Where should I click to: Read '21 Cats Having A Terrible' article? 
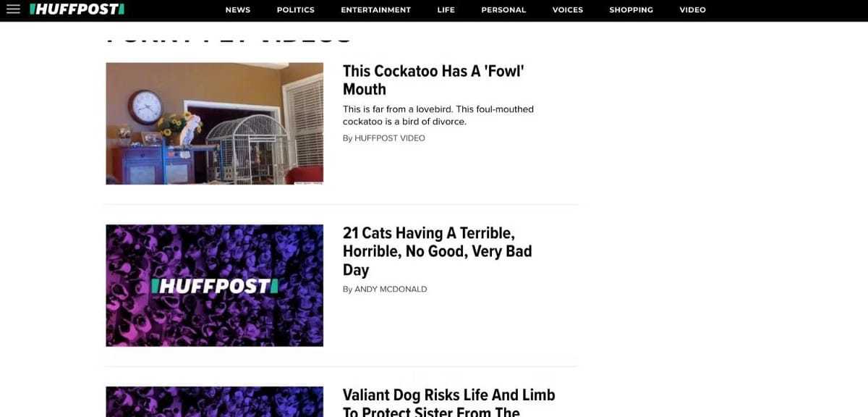click(437, 251)
